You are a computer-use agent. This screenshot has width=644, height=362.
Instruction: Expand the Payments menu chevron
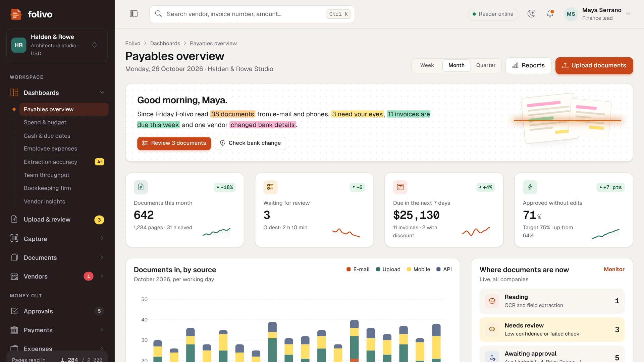(x=102, y=330)
